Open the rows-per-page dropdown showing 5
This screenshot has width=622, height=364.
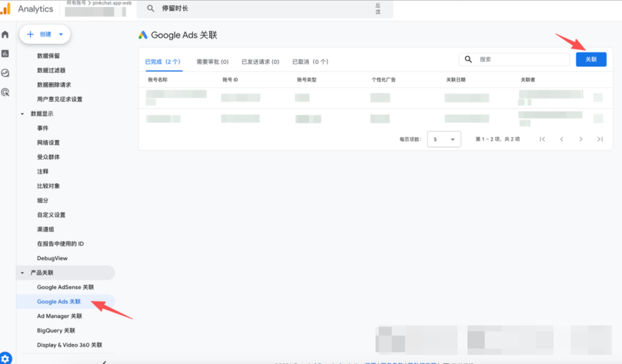(x=444, y=139)
